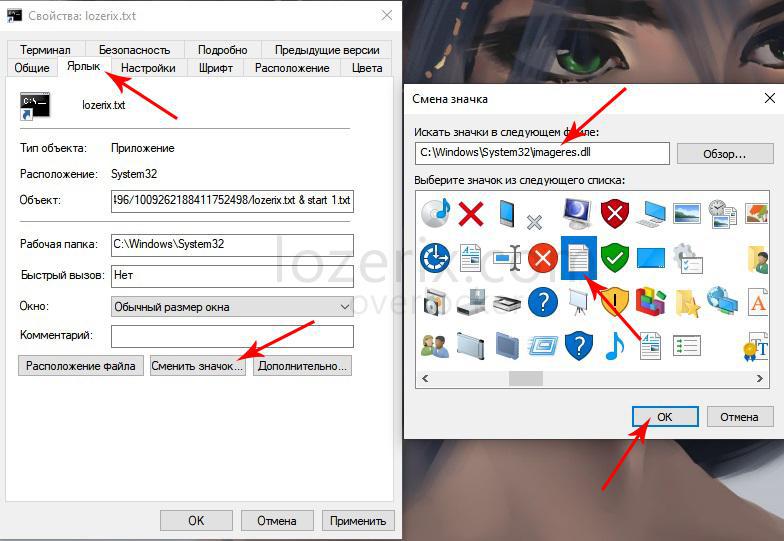784x541 pixels.
Task: Select the folder with star icon
Action: pyautogui.click(x=686, y=301)
